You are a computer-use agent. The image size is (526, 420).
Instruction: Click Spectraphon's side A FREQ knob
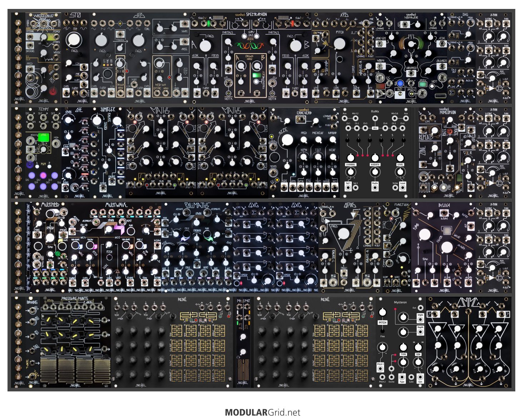click(x=205, y=46)
